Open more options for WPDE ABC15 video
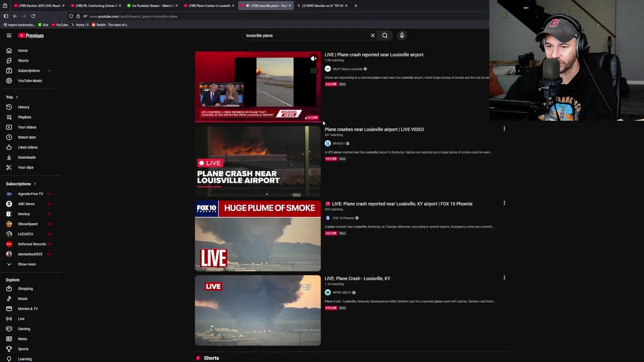Image resolution: width=644 pixels, height=362 pixels. coord(504,278)
